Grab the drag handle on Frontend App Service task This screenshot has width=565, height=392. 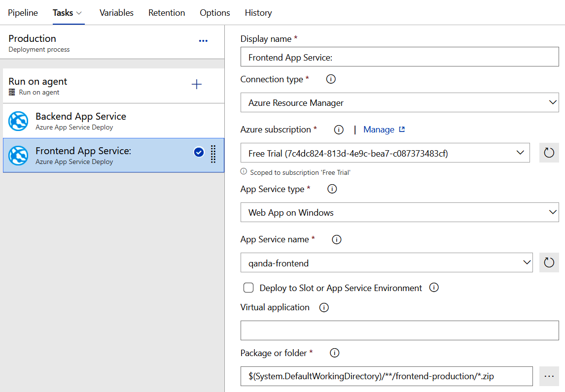click(x=213, y=153)
